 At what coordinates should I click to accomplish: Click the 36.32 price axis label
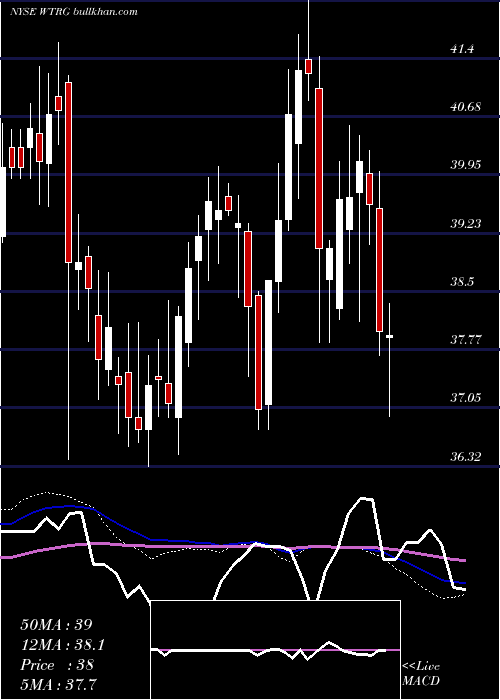coord(466,457)
